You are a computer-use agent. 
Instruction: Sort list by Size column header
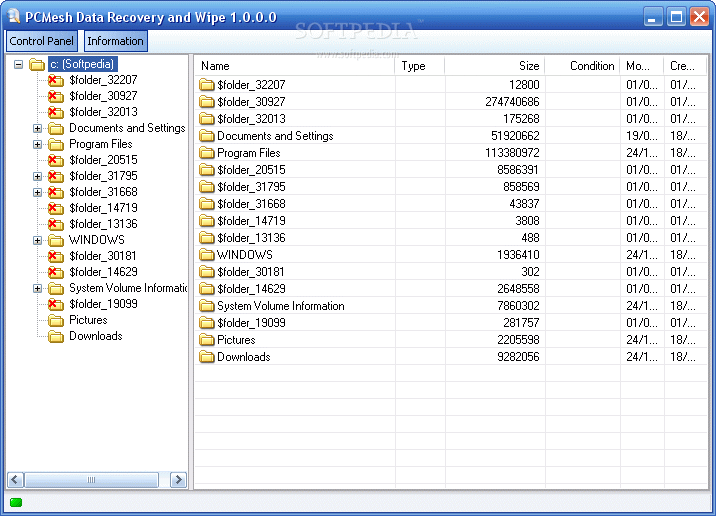coord(495,66)
